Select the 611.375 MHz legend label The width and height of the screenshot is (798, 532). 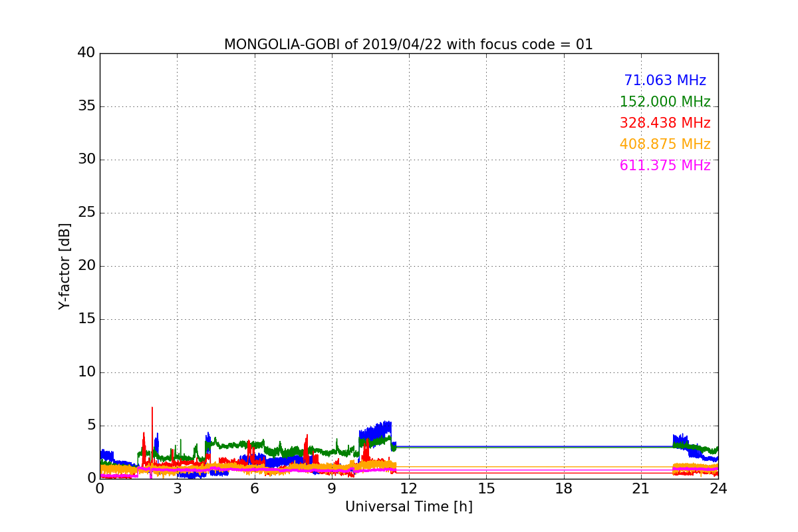pos(665,166)
